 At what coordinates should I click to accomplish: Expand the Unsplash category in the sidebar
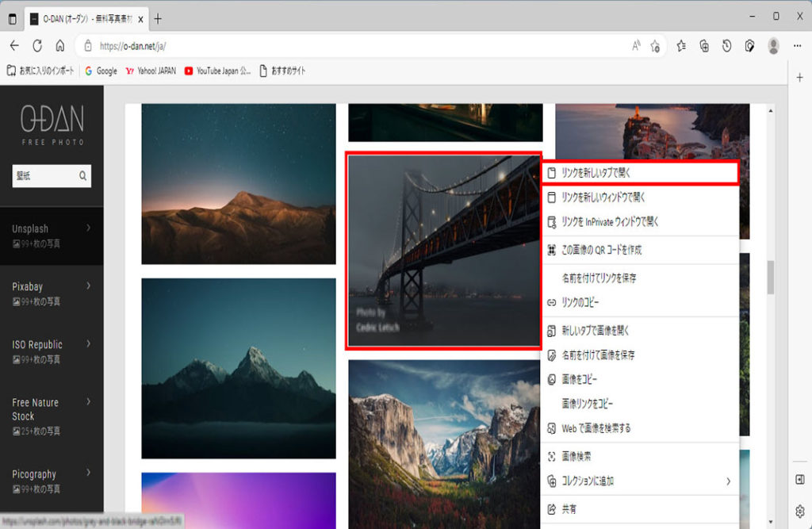(x=88, y=228)
